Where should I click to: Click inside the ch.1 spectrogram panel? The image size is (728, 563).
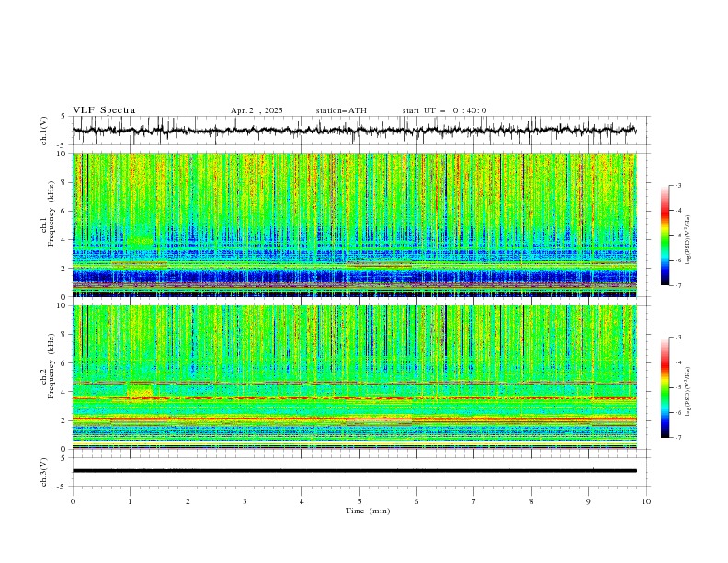tap(354, 224)
